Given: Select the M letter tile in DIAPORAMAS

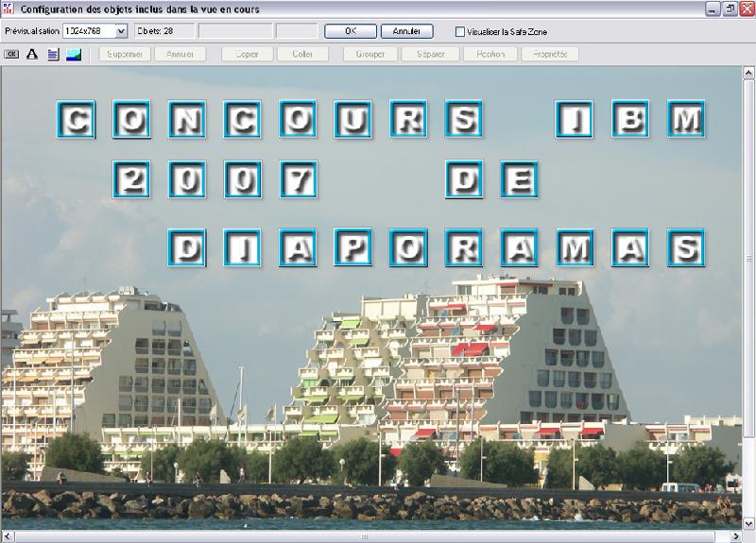Looking at the screenshot, I should 576,248.
